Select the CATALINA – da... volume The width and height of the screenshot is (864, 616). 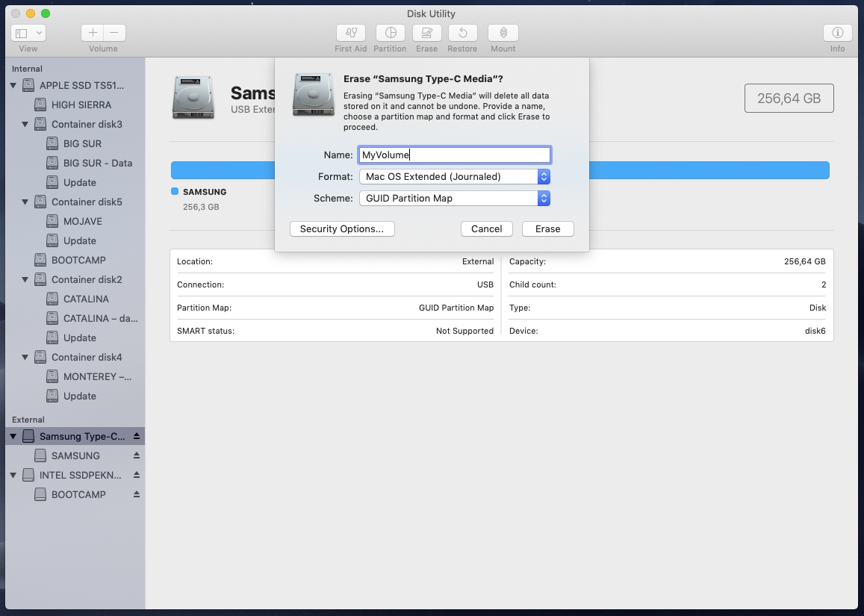coord(75,319)
